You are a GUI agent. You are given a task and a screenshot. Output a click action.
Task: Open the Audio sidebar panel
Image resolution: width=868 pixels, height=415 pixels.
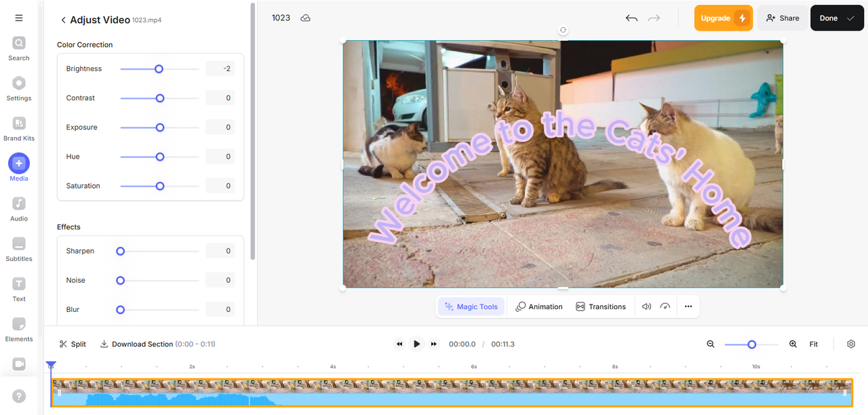(19, 209)
